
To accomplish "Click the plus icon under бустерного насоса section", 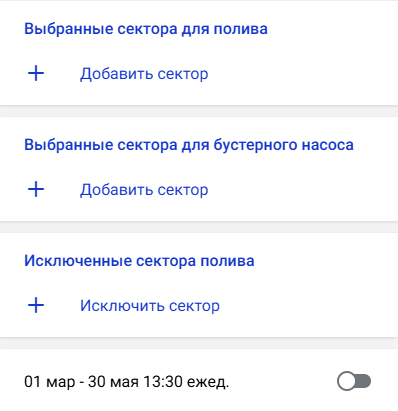I will (36, 189).
